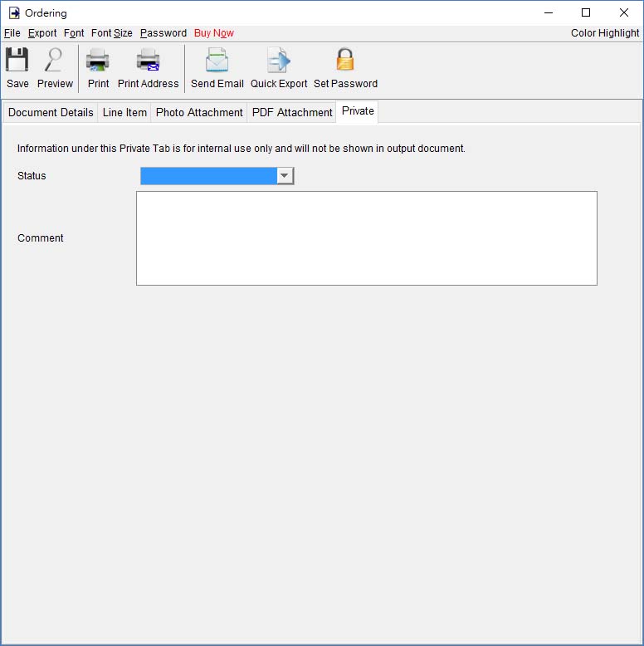Open the Font menu

[x=74, y=33]
